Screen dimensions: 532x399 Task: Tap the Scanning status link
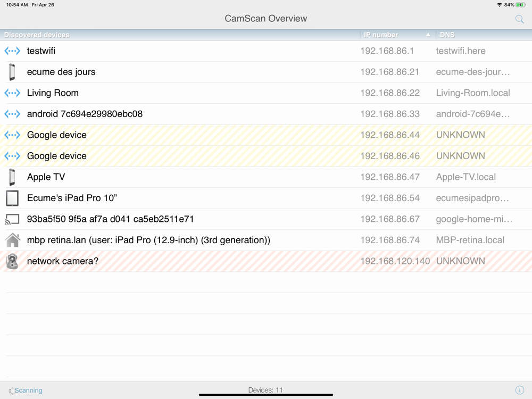coord(29,390)
